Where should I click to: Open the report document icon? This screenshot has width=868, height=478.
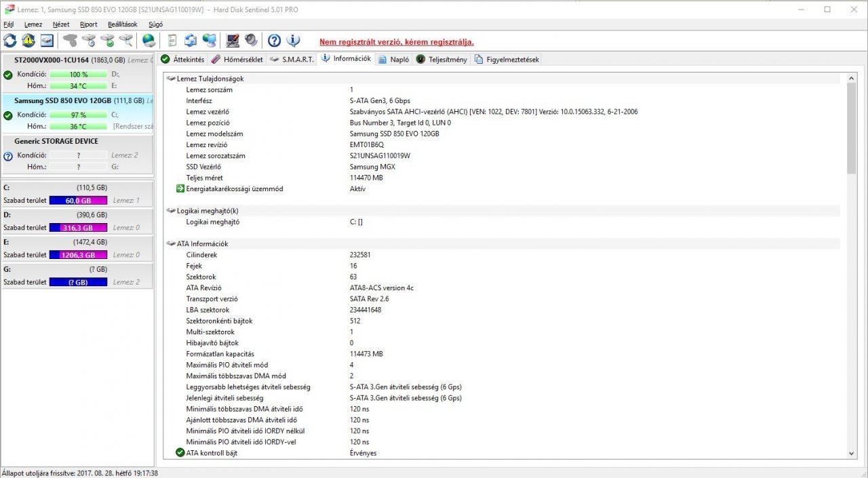172,41
